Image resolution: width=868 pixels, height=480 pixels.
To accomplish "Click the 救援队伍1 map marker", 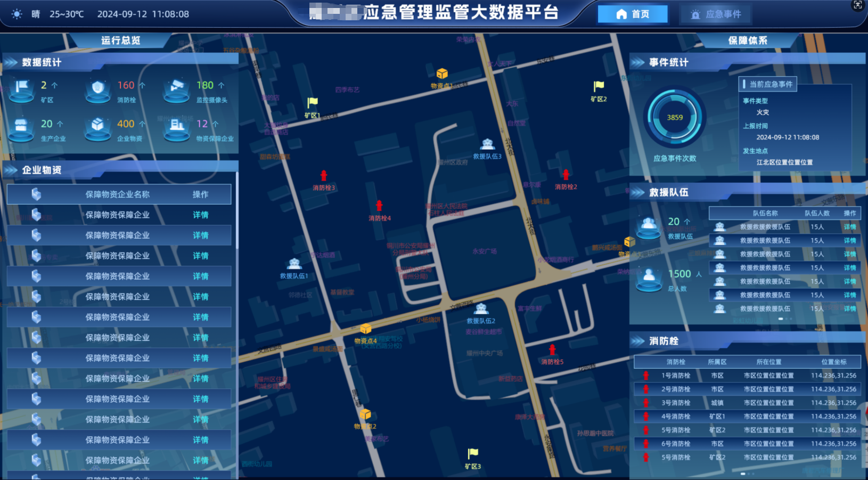I will 294,264.
